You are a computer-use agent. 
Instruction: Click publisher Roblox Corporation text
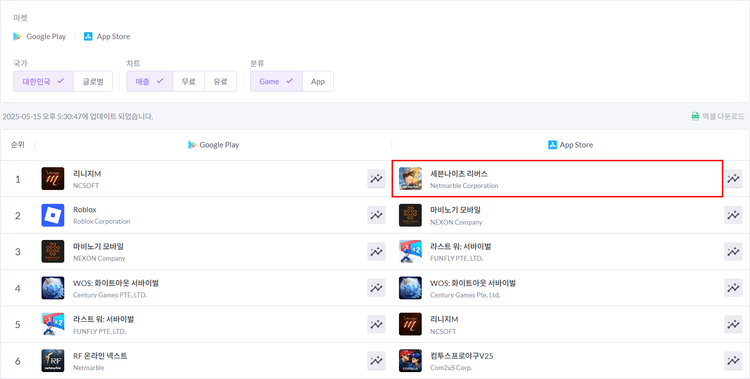101,222
